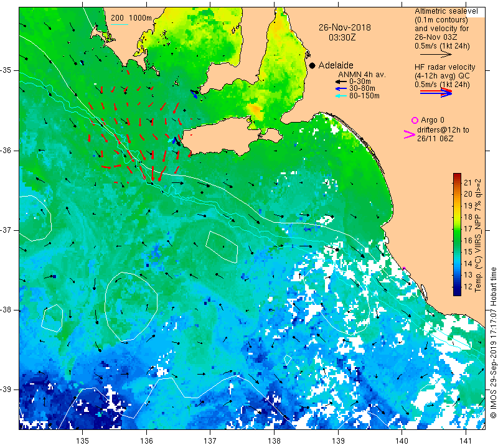The image size is (498, 448).
Task: Click the 135 longitude axis label
Action: click(x=83, y=441)
